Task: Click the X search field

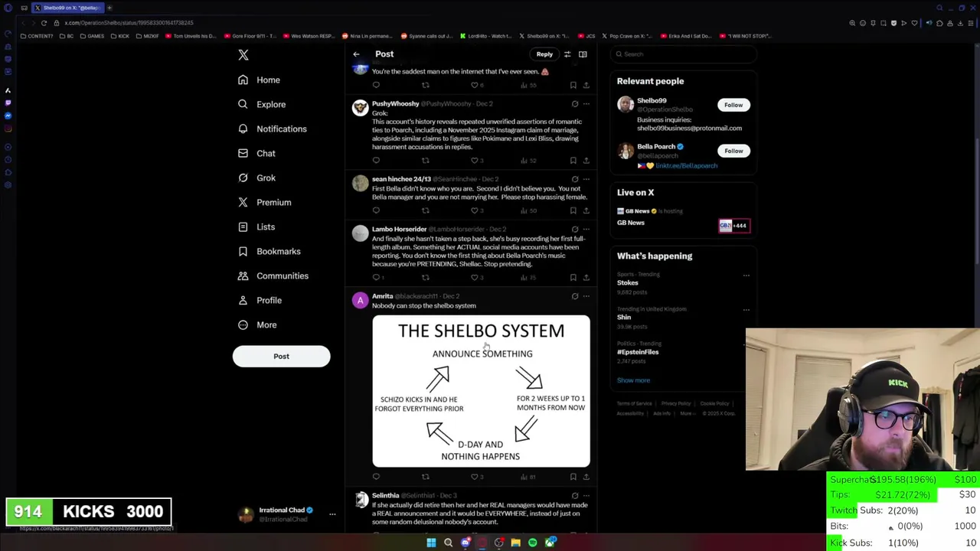Action: (683, 54)
